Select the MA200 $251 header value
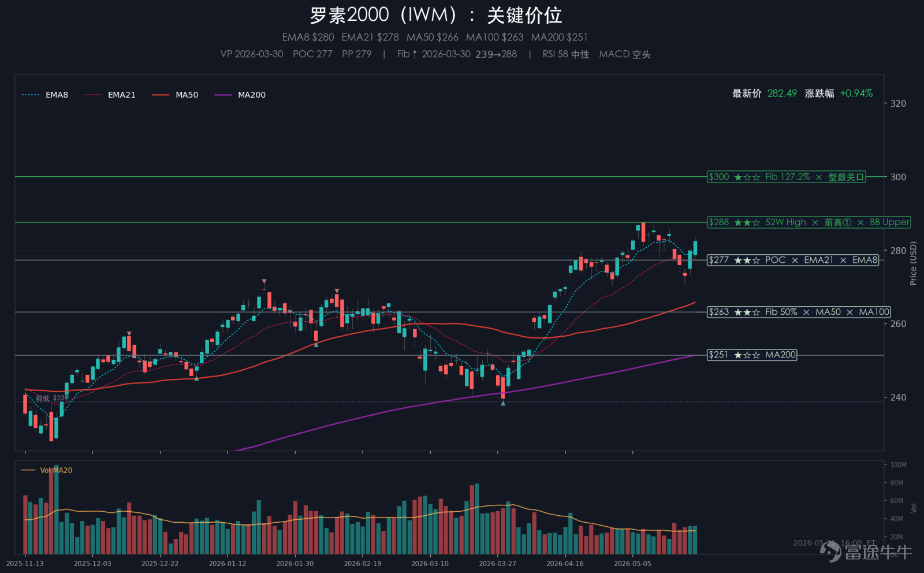Image resolution: width=924 pixels, height=573 pixels. pos(560,37)
